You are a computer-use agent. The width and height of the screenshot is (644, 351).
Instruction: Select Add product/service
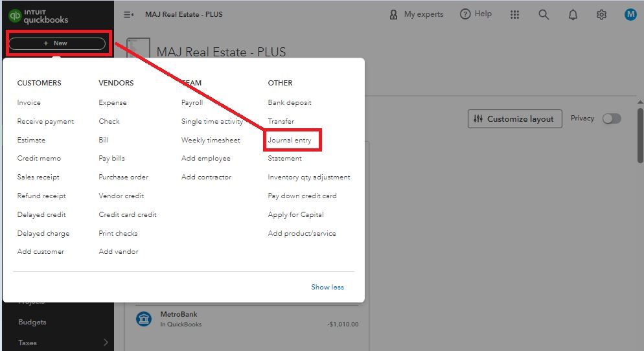point(302,233)
